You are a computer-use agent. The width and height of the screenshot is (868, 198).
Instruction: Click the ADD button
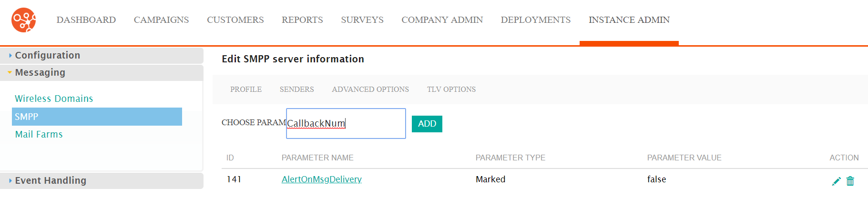[x=427, y=124]
